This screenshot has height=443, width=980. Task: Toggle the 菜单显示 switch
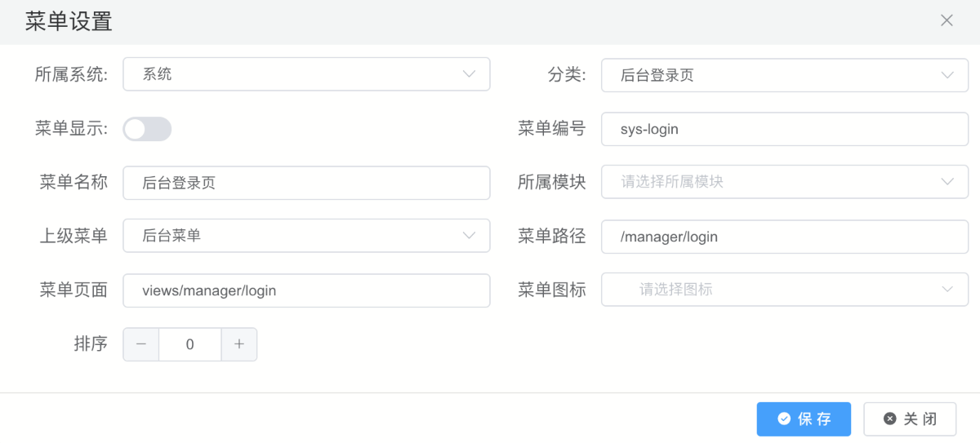[147, 129]
